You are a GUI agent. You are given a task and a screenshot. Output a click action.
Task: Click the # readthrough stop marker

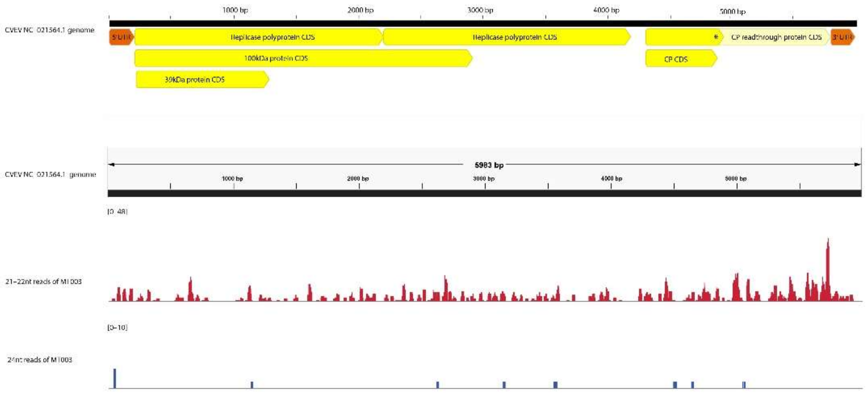click(716, 37)
